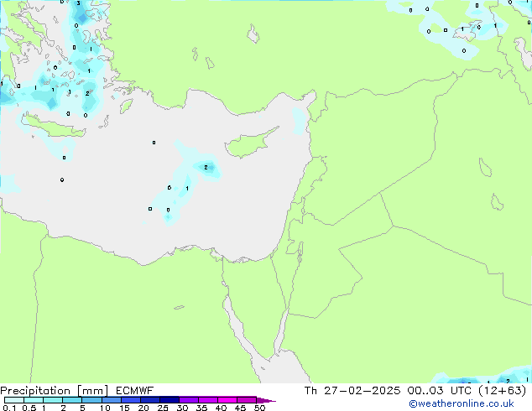The image size is (532, 411).
Task: Open the weatheronline.co.uk copyright link
Action: pos(462,403)
